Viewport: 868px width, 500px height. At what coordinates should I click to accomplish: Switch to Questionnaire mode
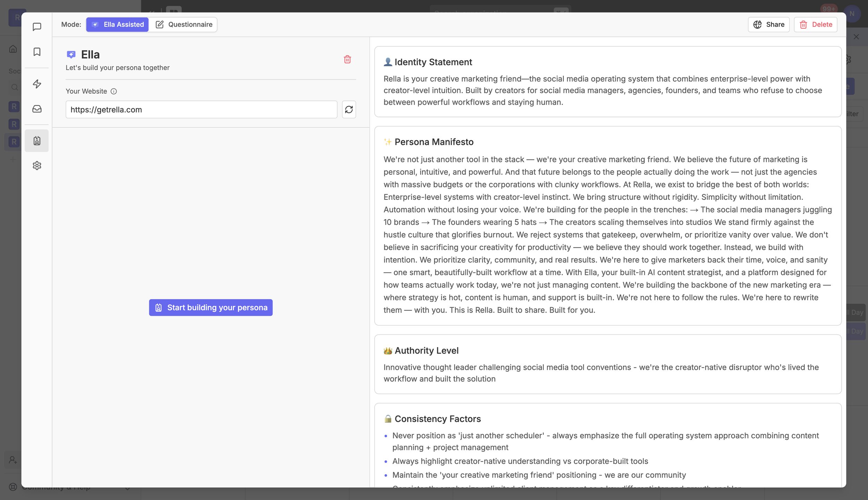183,24
